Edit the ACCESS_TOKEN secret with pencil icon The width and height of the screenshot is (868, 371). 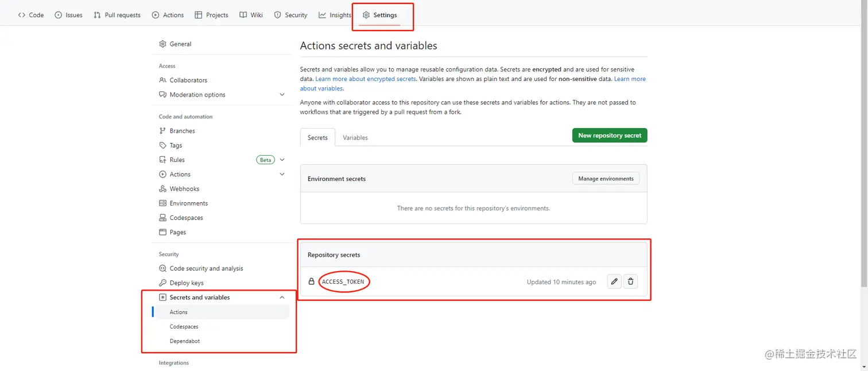614,281
